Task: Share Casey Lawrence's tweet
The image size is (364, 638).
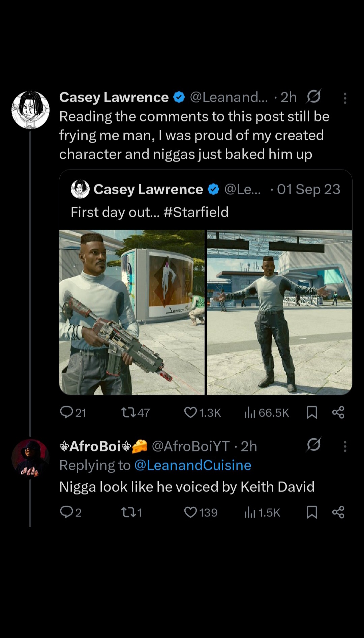Action: (x=338, y=412)
